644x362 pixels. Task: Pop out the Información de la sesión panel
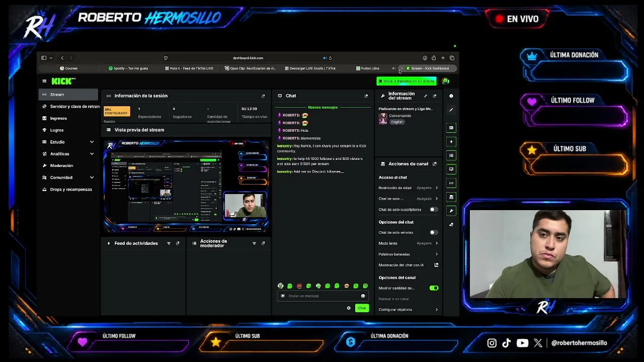click(263, 96)
